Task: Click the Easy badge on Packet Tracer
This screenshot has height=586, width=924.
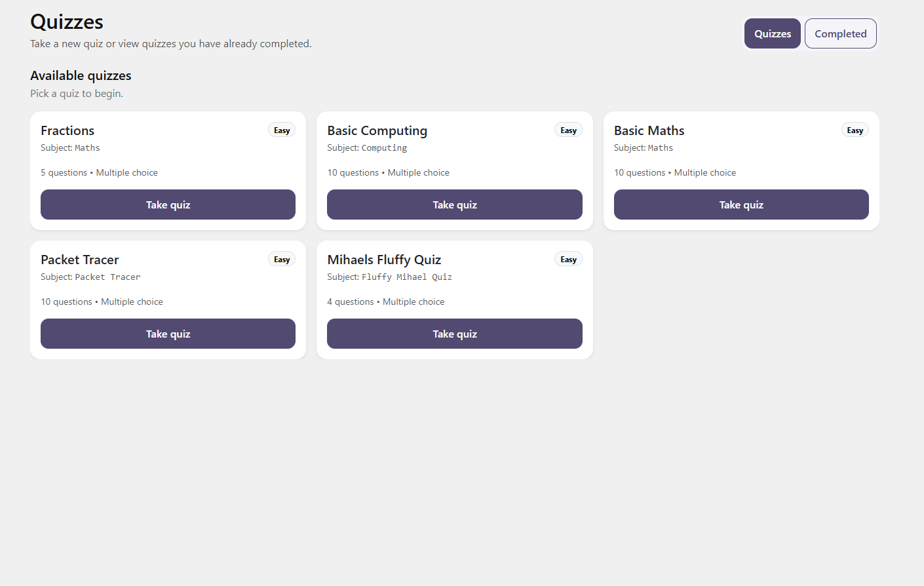Action: click(282, 260)
